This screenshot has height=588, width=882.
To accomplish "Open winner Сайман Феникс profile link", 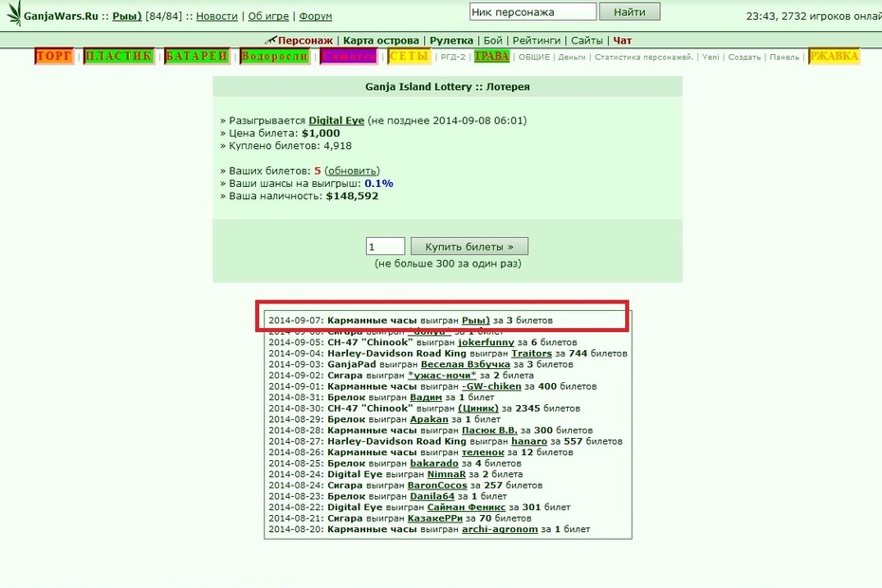I will (467, 507).
